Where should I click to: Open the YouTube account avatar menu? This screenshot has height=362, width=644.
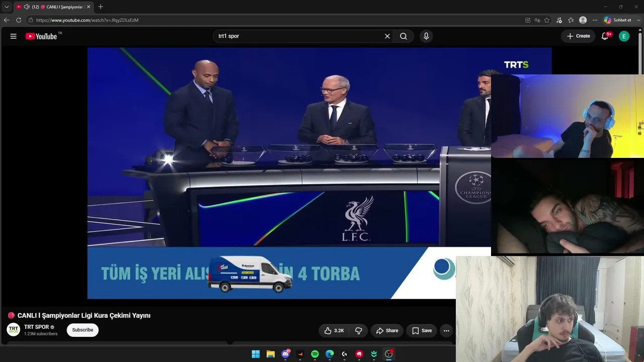tap(624, 36)
